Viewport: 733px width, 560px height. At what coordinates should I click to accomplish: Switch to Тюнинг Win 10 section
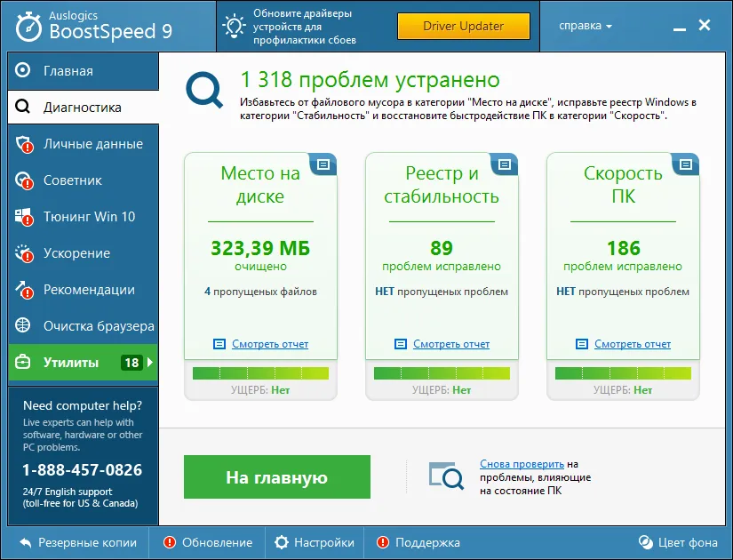(84, 217)
